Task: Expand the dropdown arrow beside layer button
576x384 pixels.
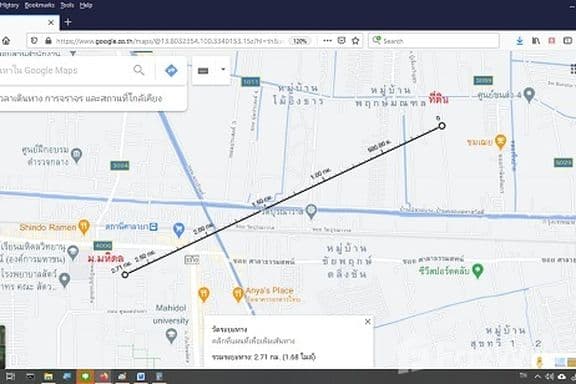Action: pos(223,69)
